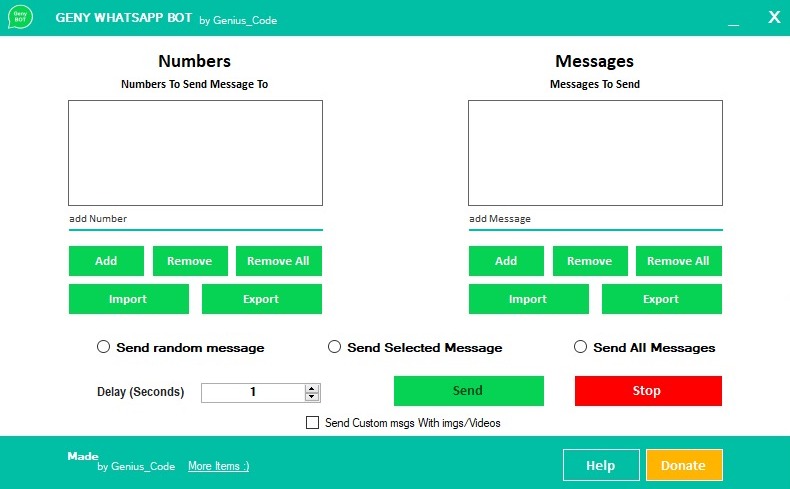This screenshot has height=489, width=790.
Task: Open the Help button
Action: pos(601,465)
